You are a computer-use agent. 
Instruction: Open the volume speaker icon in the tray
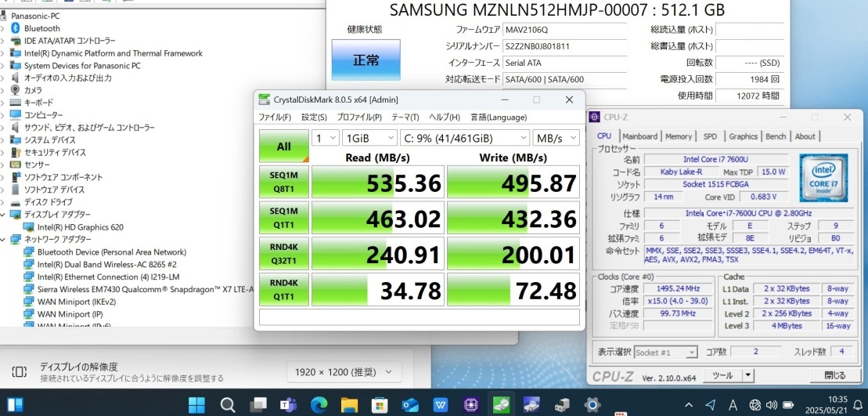pyautogui.click(x=771, y=405)
